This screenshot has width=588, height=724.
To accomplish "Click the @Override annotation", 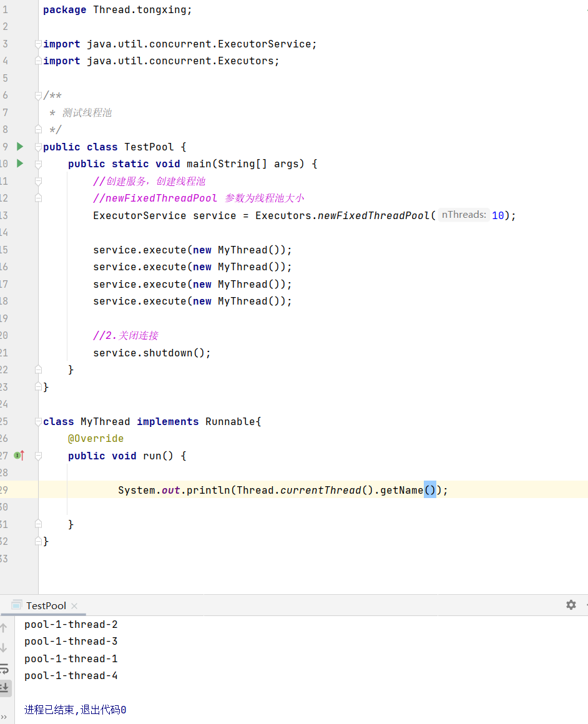I will click(96, 439).
